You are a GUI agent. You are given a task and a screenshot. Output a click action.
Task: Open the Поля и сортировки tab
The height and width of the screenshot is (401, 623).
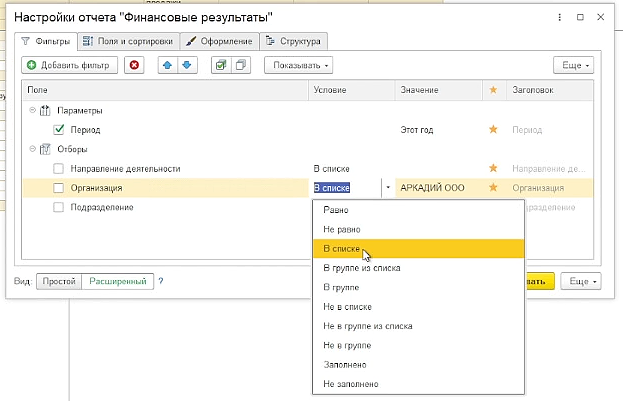coord(128,41)
